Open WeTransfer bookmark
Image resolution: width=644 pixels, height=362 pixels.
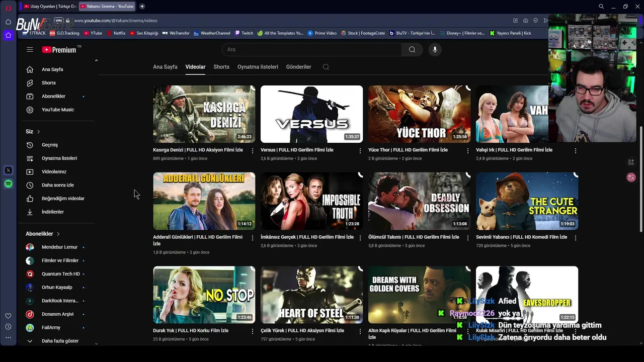coord(176,33)
